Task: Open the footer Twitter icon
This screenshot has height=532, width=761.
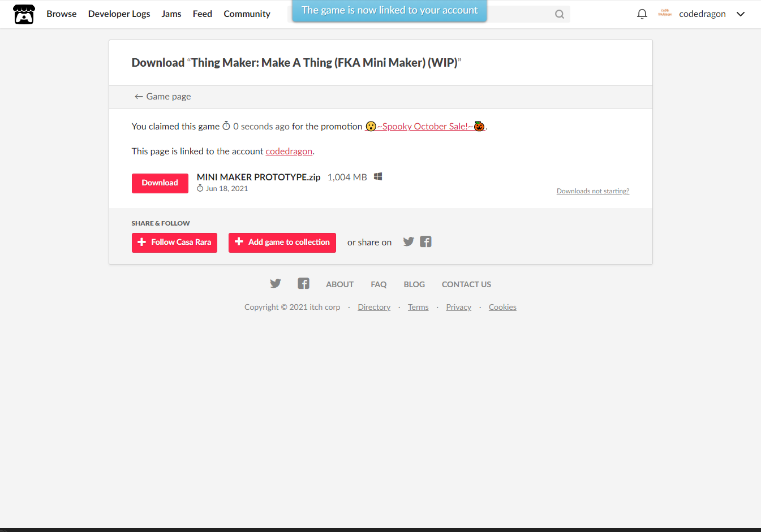Action: 276,284
